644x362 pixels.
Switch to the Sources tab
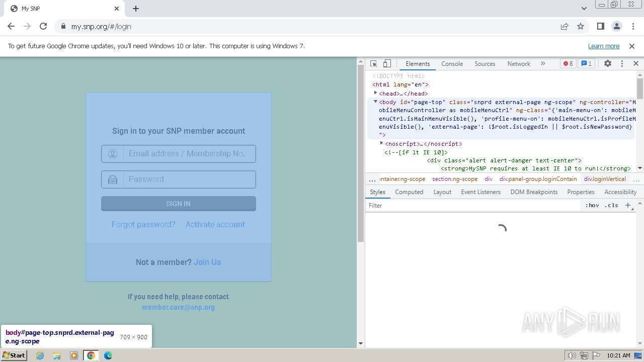click(x=485, y=64)
